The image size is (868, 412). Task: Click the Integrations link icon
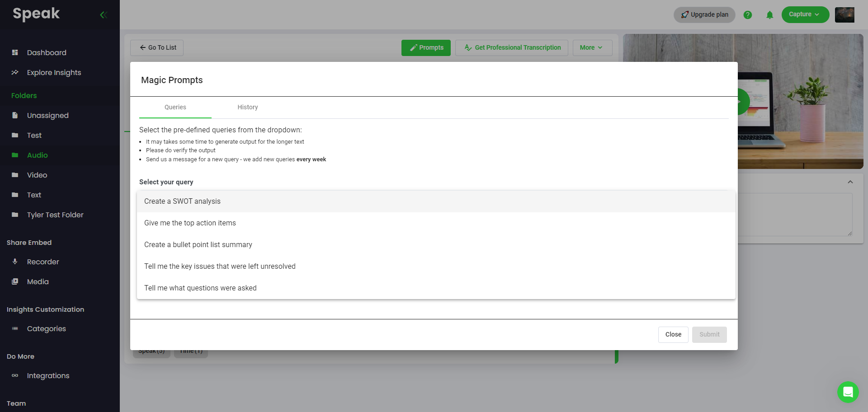click(15, 375)
